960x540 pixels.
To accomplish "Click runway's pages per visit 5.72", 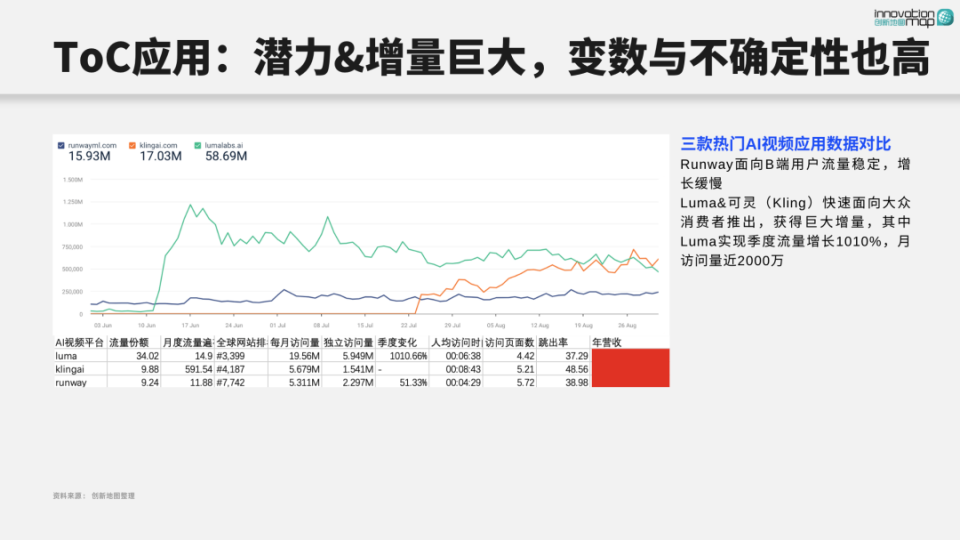I will (x=525, y=383).
